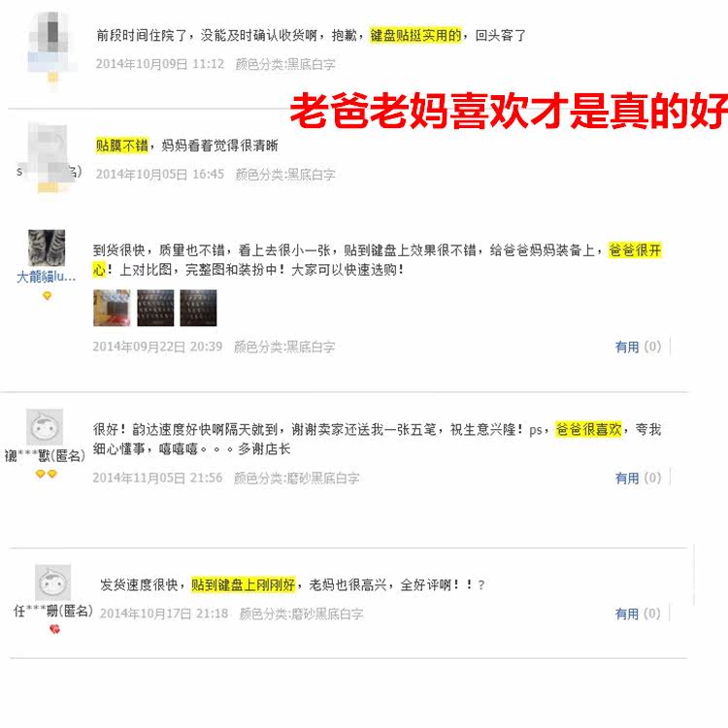Click the default avatar of 谰***歠(匿名)

pos(45,427)
